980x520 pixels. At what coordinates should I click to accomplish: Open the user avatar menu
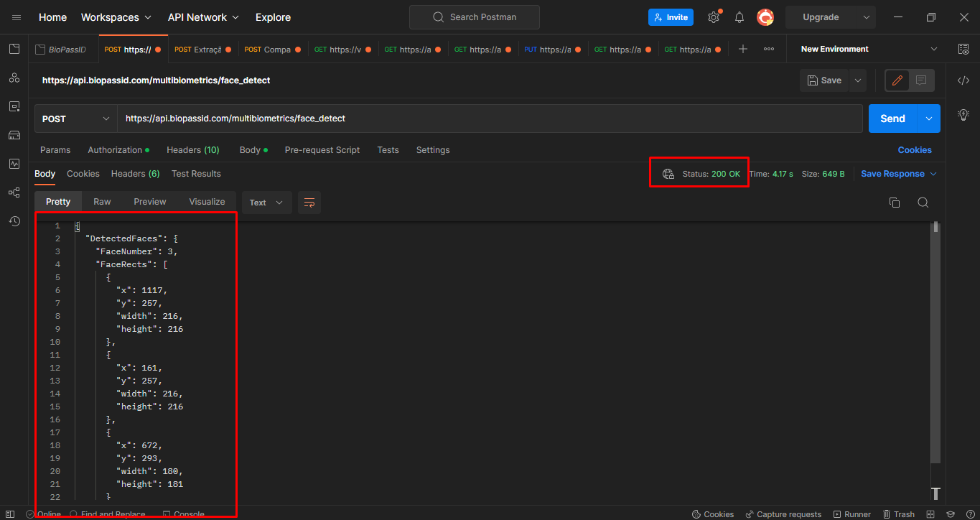point(765,17)
